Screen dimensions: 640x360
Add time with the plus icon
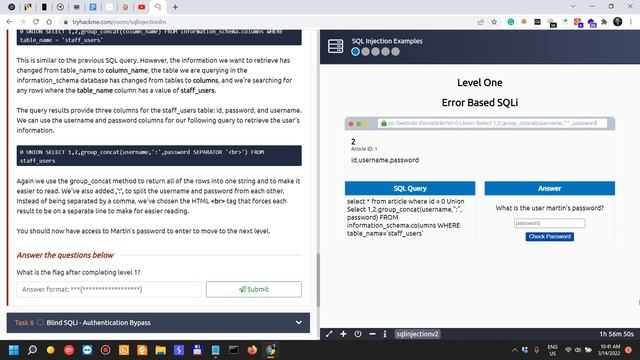click(x=343, y=334)
